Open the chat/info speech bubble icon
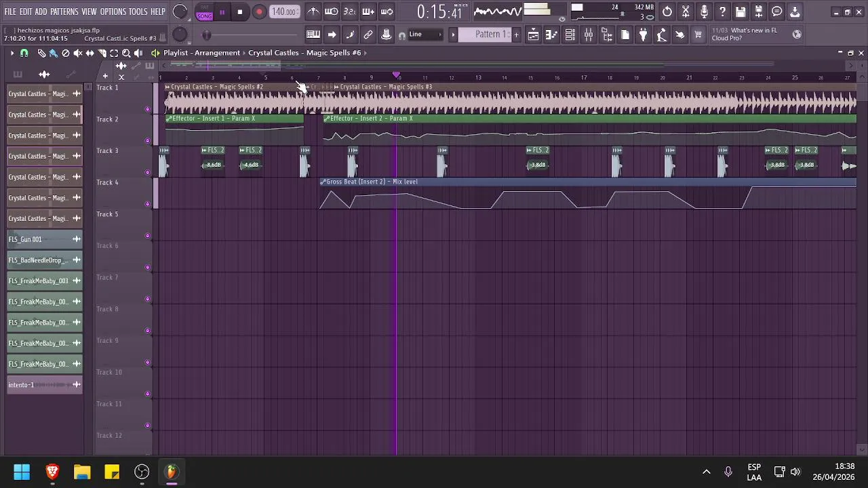Viewport: 868px width, 488px height. pyautogui.click(x=777, y=12)
